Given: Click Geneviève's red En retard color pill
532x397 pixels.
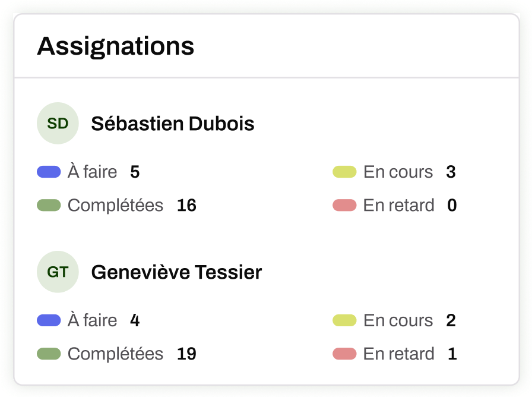Looking at the screenshot, I should (344, 354).
